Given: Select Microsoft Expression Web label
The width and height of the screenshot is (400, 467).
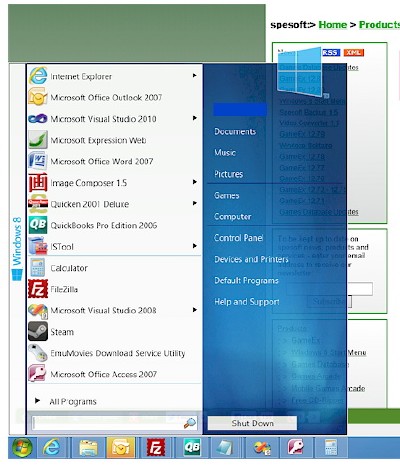Looking at the screenshot, I should pos(98,140).
